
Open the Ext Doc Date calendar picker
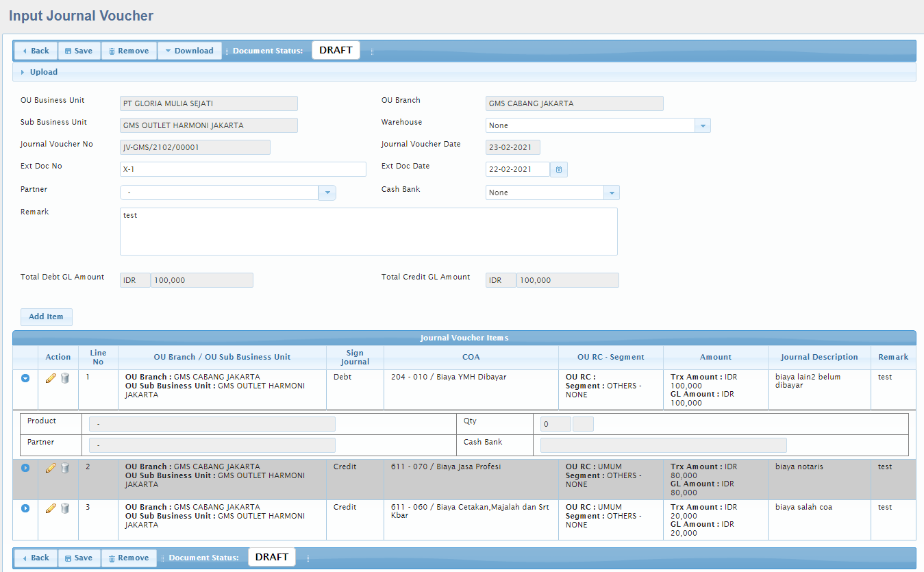click(x=559, y=169)
